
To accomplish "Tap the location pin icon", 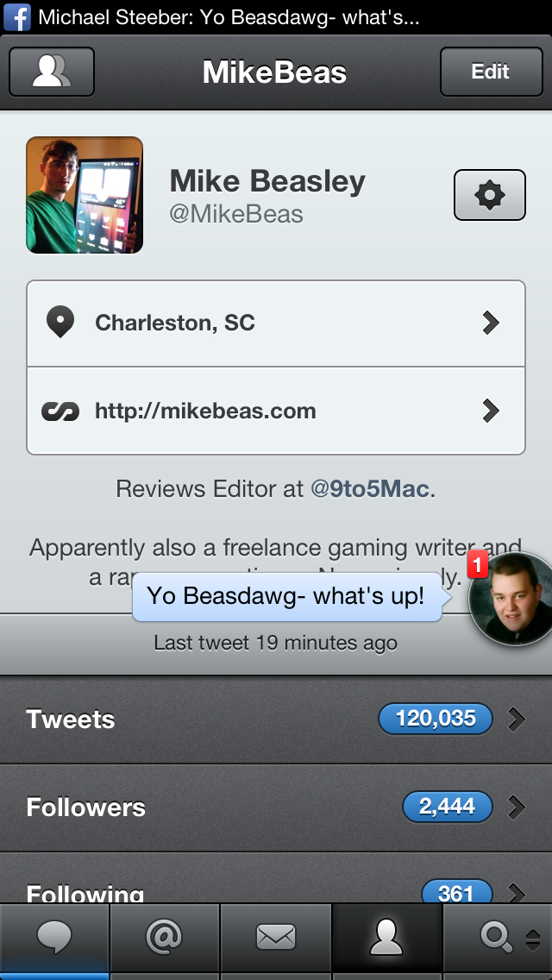I will [x=60, y=323].
